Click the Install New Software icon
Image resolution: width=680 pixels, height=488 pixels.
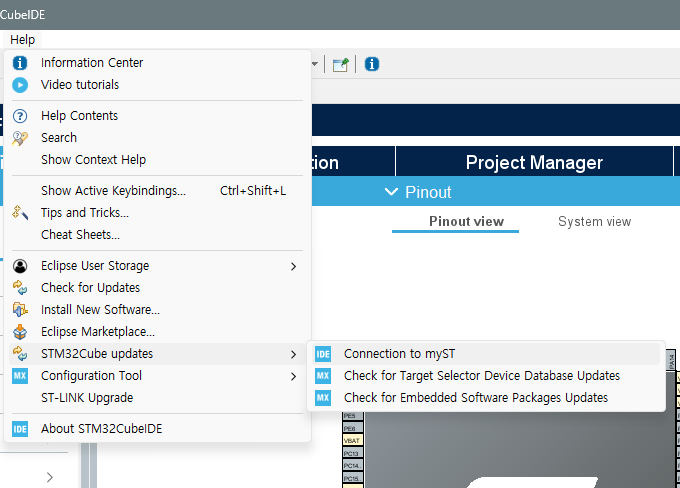point(20,310)
